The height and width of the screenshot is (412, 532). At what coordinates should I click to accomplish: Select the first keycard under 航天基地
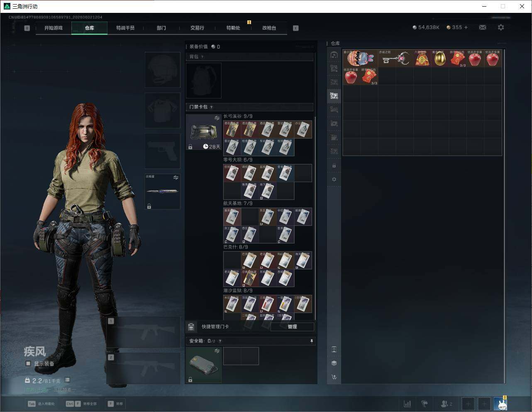coord(232,217)
